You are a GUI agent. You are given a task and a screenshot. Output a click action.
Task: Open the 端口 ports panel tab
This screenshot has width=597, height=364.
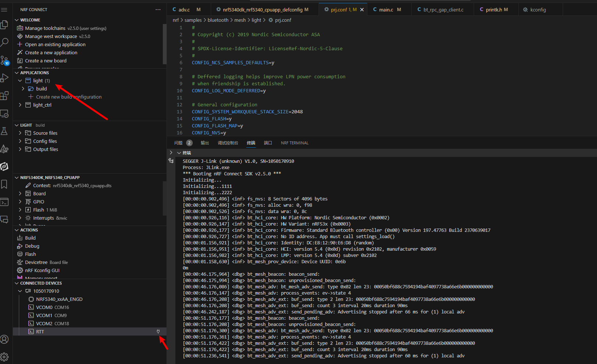[x=268, y=143]
